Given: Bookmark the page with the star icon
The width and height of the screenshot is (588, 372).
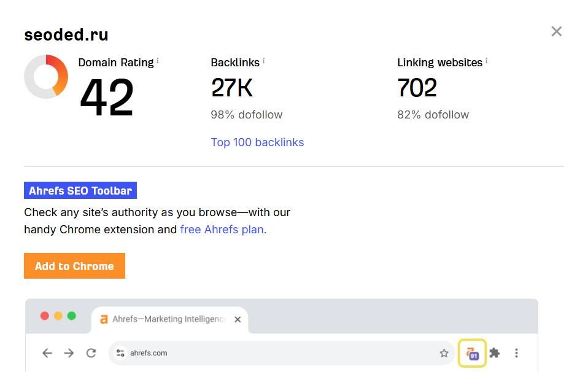Looking at the screenshot, I should pyautogui.click(x=444, y=353).
